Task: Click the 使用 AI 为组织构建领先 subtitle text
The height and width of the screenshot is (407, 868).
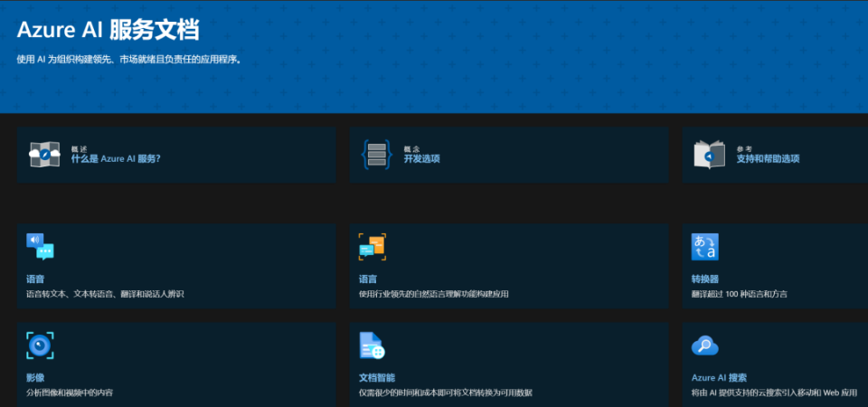Action: click(x=129, y=60)
